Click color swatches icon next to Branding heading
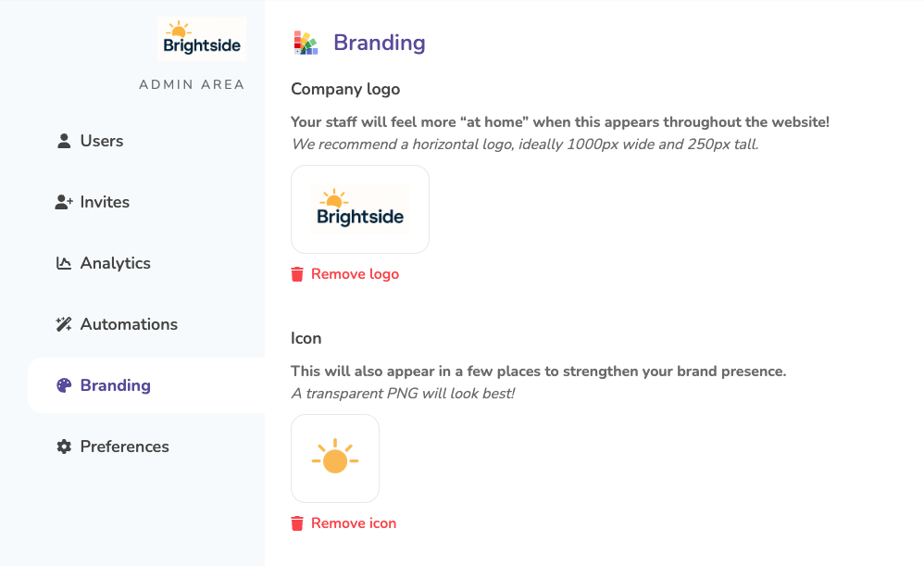The image size is (924, 566). pos(306,43)
